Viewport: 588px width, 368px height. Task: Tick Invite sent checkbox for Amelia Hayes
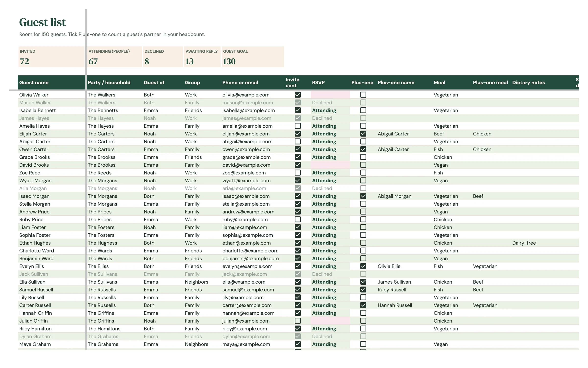[297, 126]
